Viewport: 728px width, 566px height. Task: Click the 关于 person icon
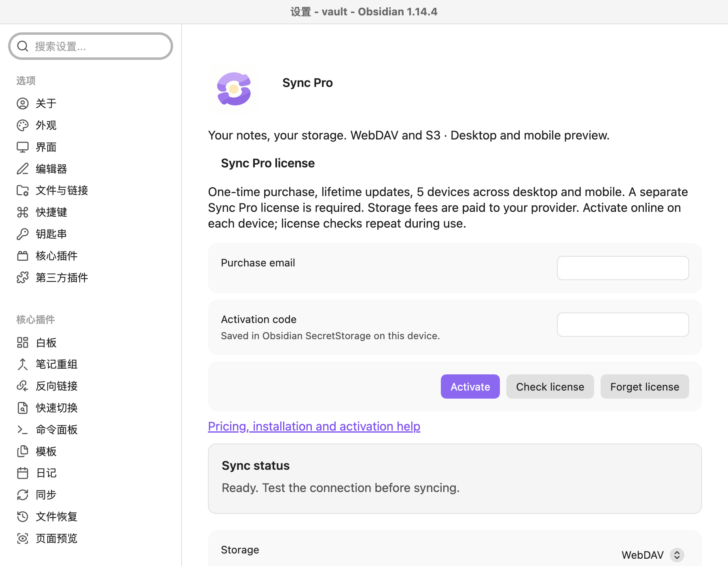(23, 103)
